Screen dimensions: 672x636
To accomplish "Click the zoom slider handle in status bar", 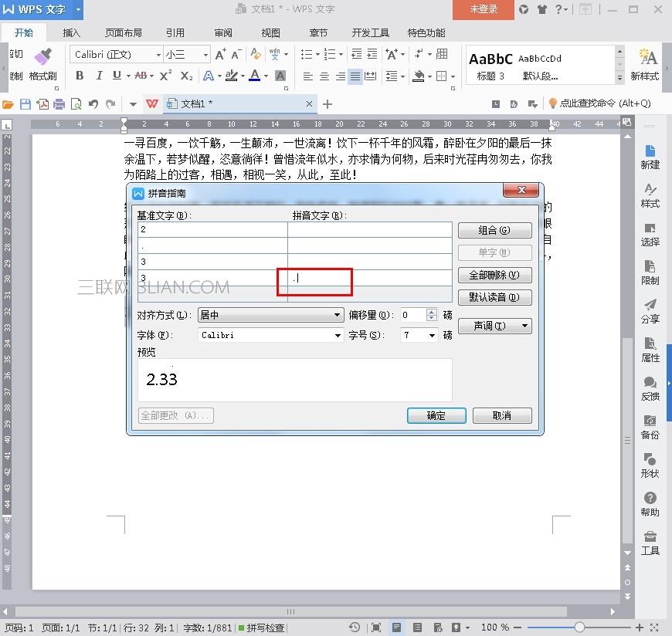I will point(579,628).
